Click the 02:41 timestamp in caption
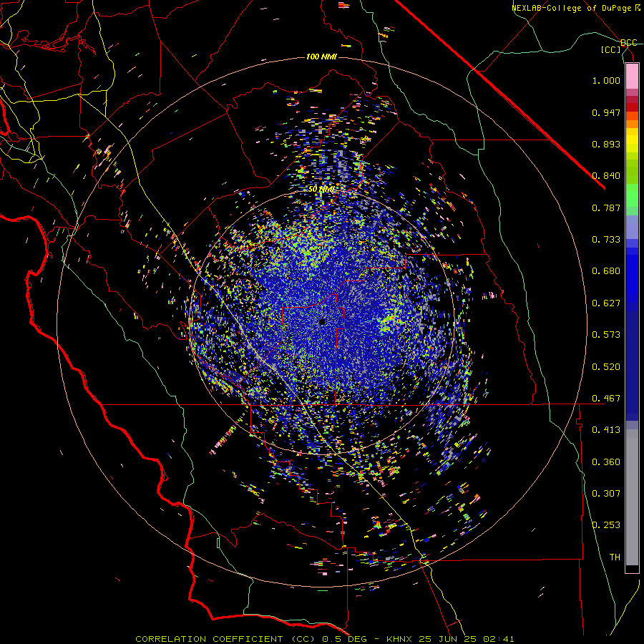Image resolution: width=644 pixels, height=644 pixels. click(x=498, y=639)
